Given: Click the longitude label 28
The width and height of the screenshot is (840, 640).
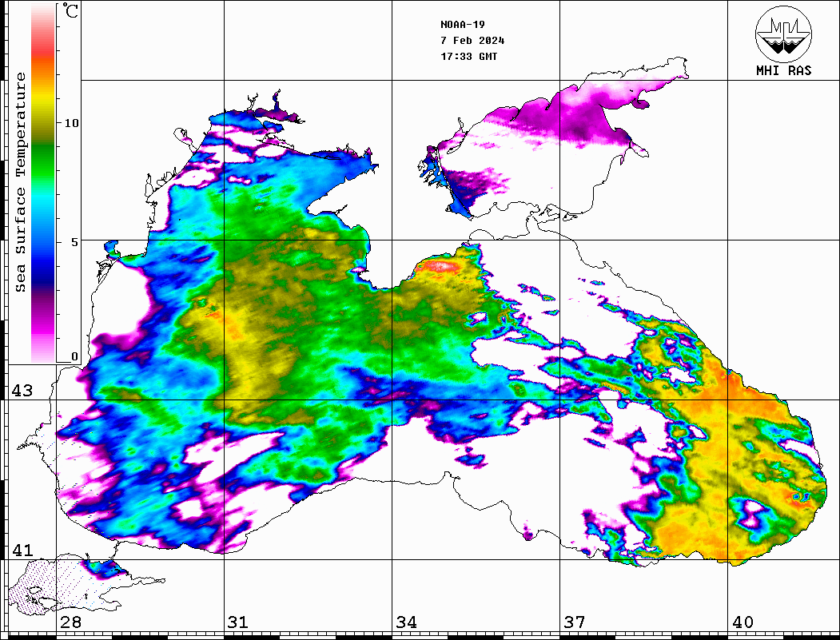Looking at the screenshot, I should pos(70,622).
